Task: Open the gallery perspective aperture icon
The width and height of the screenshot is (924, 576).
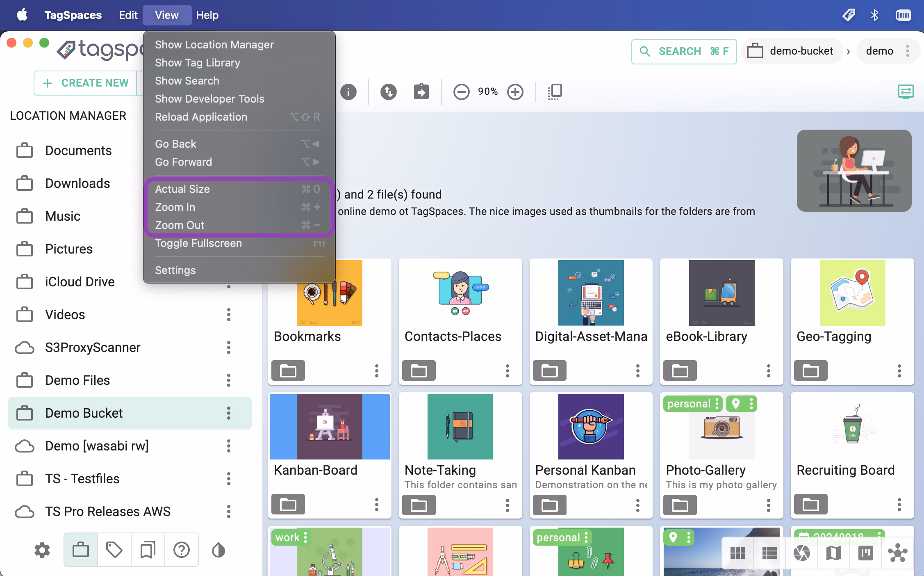Action: 801,553
